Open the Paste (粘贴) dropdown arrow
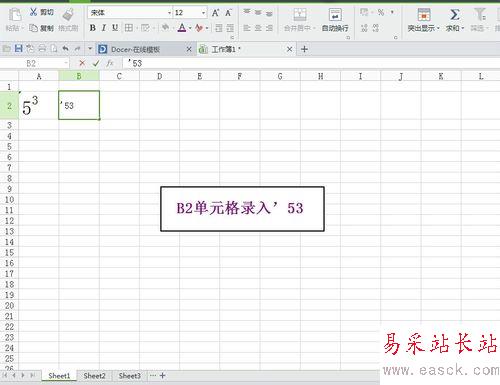 click(x=23, y=28)
